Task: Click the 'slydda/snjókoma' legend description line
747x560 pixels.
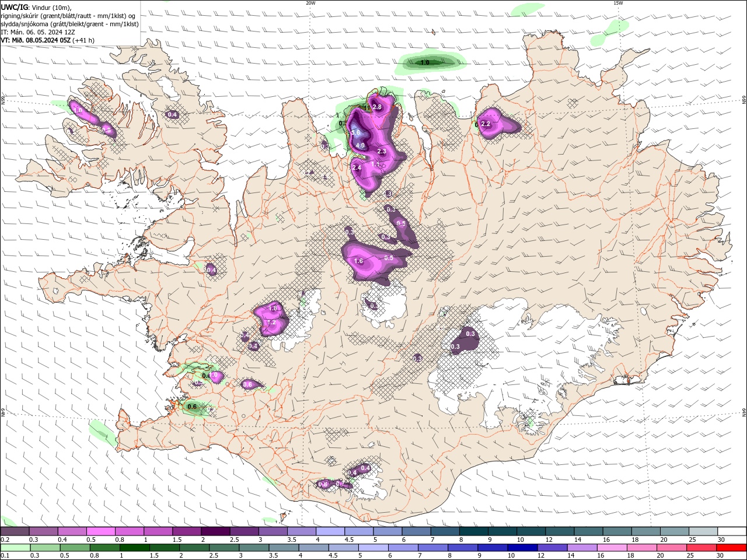Action: [x=69, y=24]
